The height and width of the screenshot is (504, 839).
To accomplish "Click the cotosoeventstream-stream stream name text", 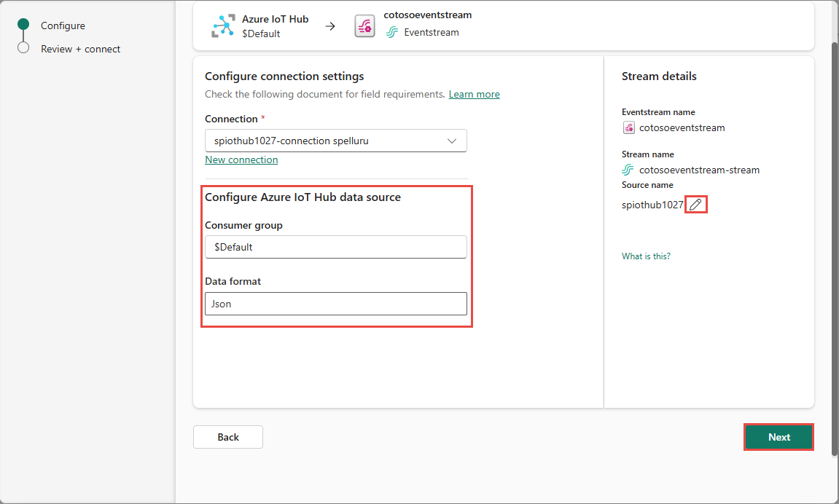I will click(699, 170).
